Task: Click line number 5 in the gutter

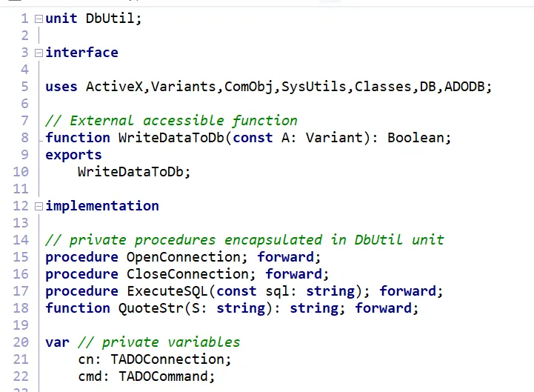Action: 24,87
